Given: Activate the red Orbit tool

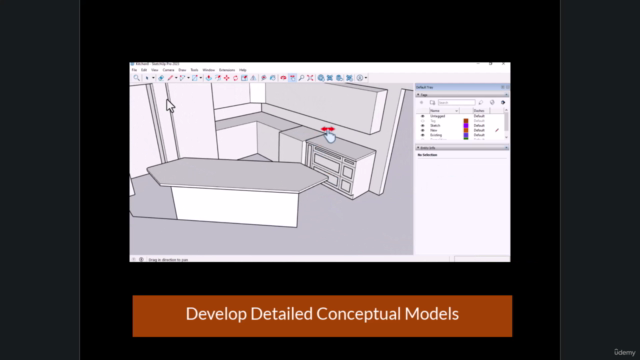Looking at the screenshot, I should tap(283, 78).
